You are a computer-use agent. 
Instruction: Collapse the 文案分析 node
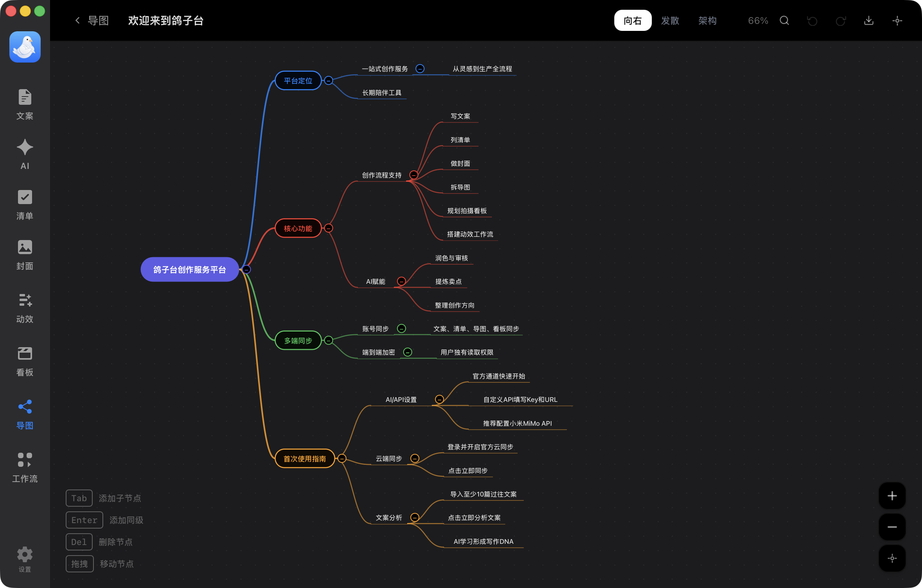coord(414,517)
